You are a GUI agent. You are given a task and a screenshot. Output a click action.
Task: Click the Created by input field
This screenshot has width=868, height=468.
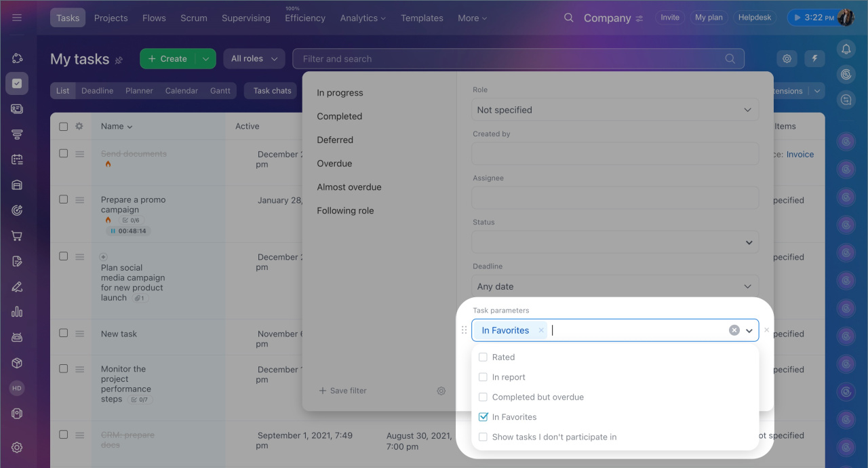[614, 154]
